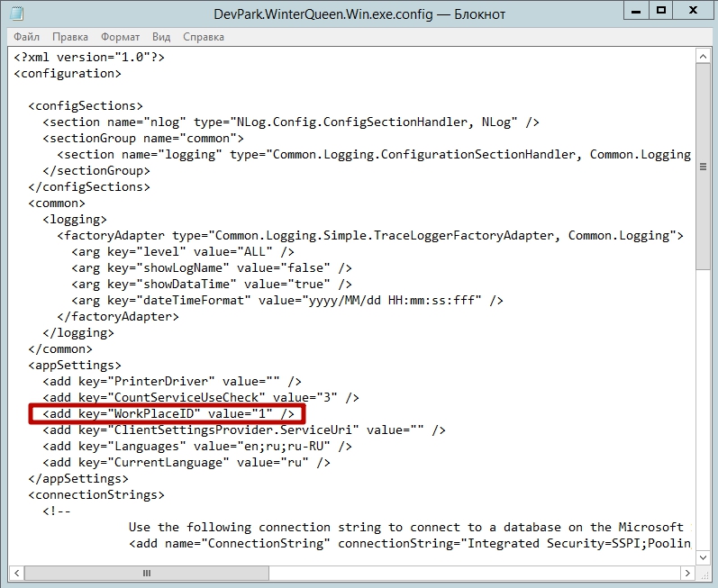Click the dateTimeFormat arg line
Screen dimensions: 718x588
tap(286, 300)
